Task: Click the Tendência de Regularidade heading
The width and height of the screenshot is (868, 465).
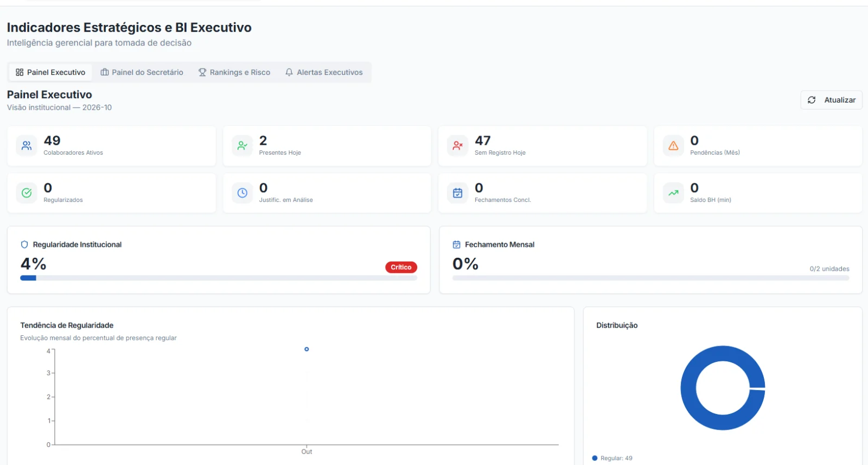Action: click(67, 325)
